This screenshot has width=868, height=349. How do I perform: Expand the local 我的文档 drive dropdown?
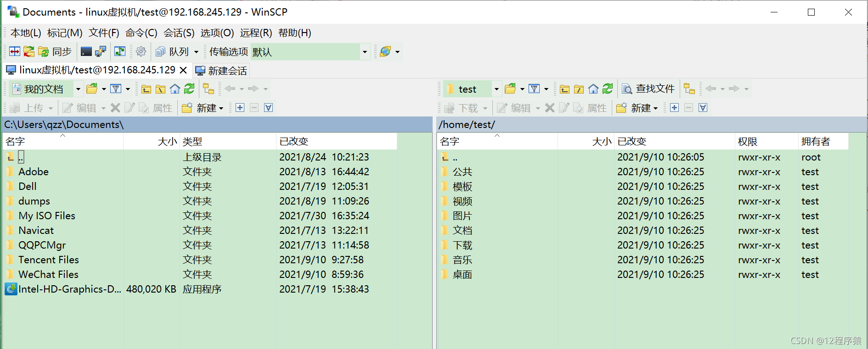click(78, 89)
